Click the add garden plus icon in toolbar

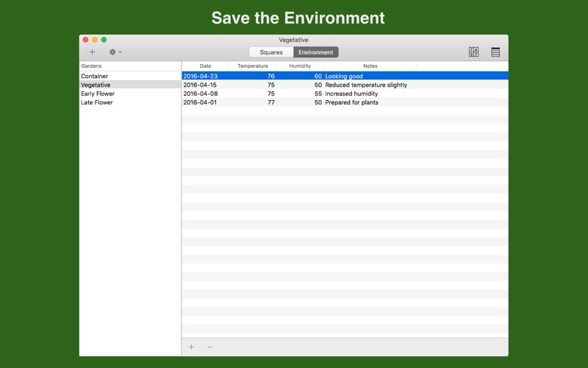(x=92, y=52)
